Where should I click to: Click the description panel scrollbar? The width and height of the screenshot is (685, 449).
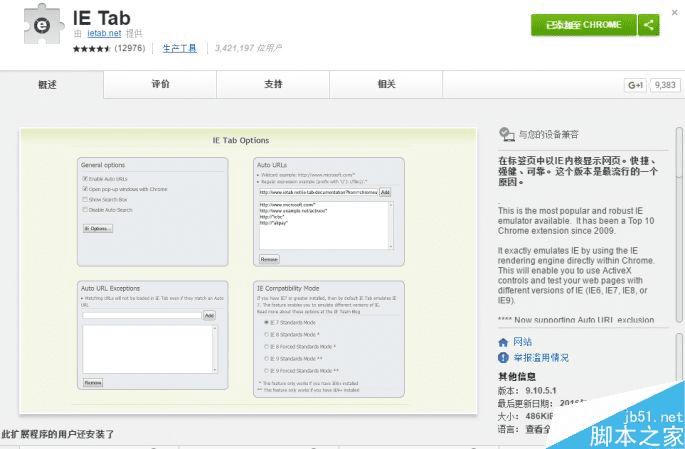pyautogui.click(x=679, y=225)
